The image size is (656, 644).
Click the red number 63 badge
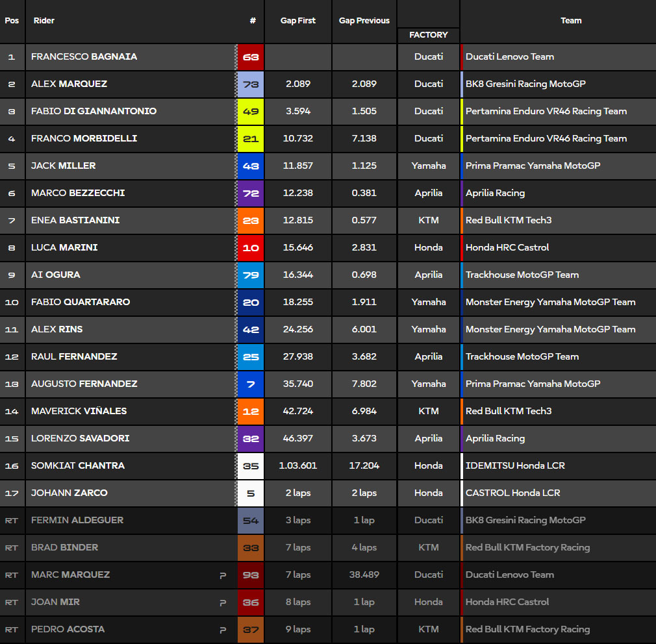251,57
